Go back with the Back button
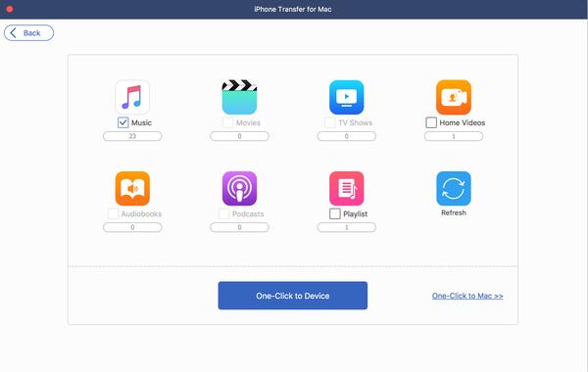588x372 pixels. point(28,33)
